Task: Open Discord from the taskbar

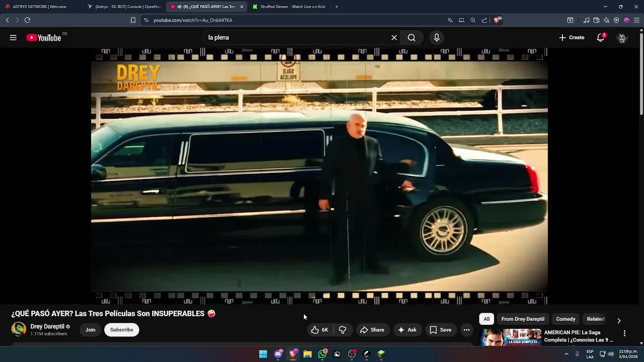Action: (x=278, y=354)
